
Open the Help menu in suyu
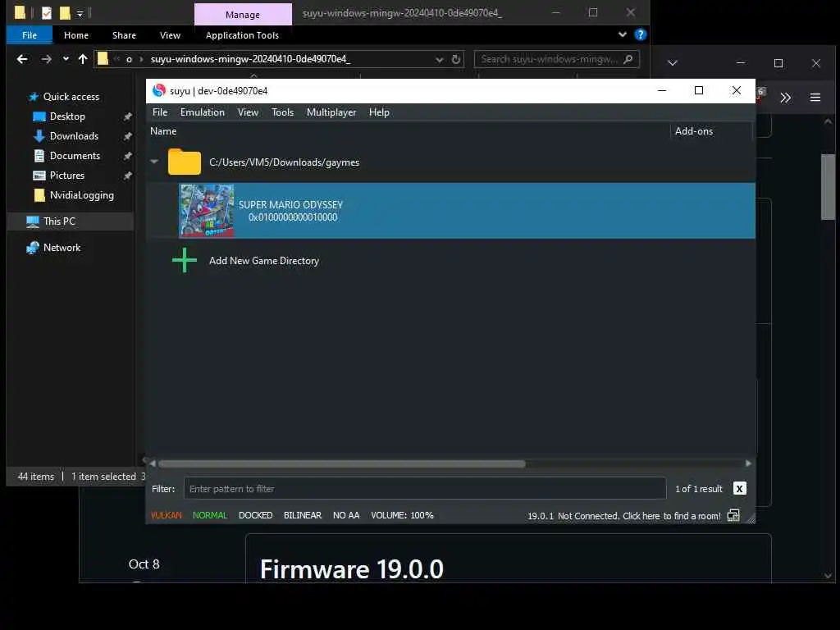(x=379, y=112)
